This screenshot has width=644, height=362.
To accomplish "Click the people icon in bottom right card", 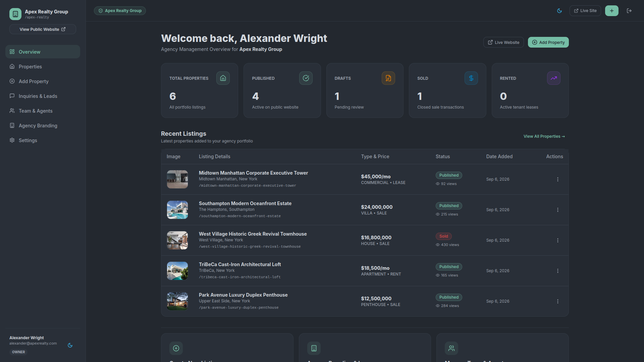I will (x=451, y=348).
